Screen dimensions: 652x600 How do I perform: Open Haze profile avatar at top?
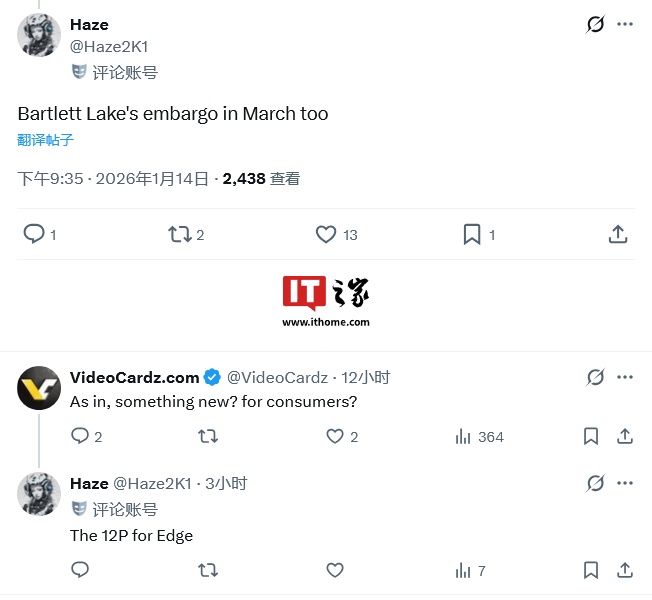pos(39,36)
